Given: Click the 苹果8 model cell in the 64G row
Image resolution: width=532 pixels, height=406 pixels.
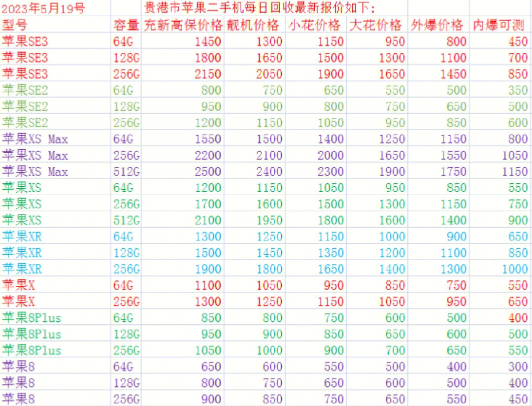Looking at the screenshot, I should tap(18, 366).
